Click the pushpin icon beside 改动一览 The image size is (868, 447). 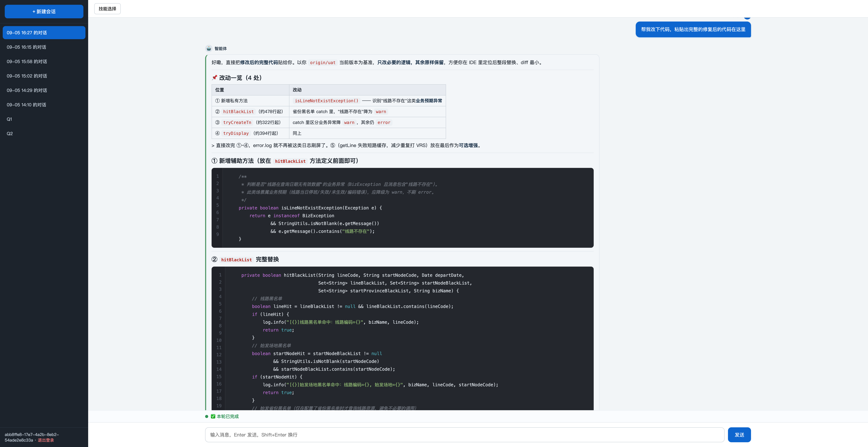click(x=215, y=77)
